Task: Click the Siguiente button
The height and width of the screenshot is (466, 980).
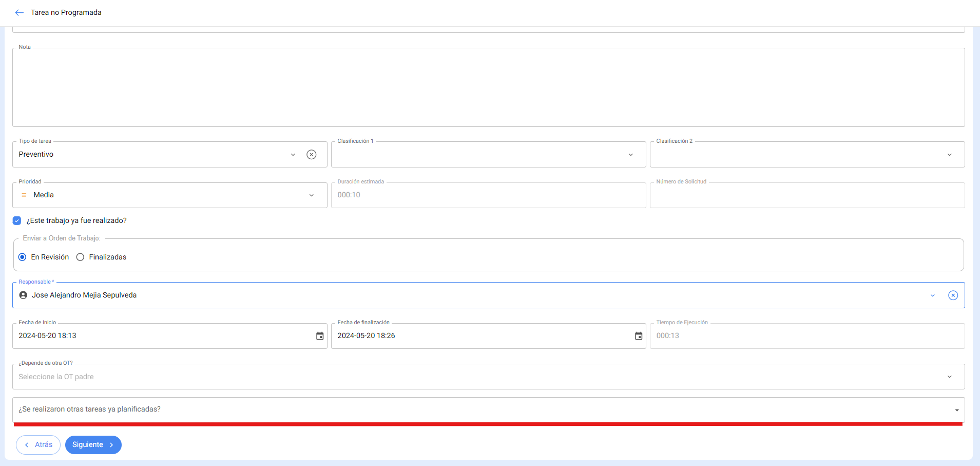Action: tap(93, 445)
